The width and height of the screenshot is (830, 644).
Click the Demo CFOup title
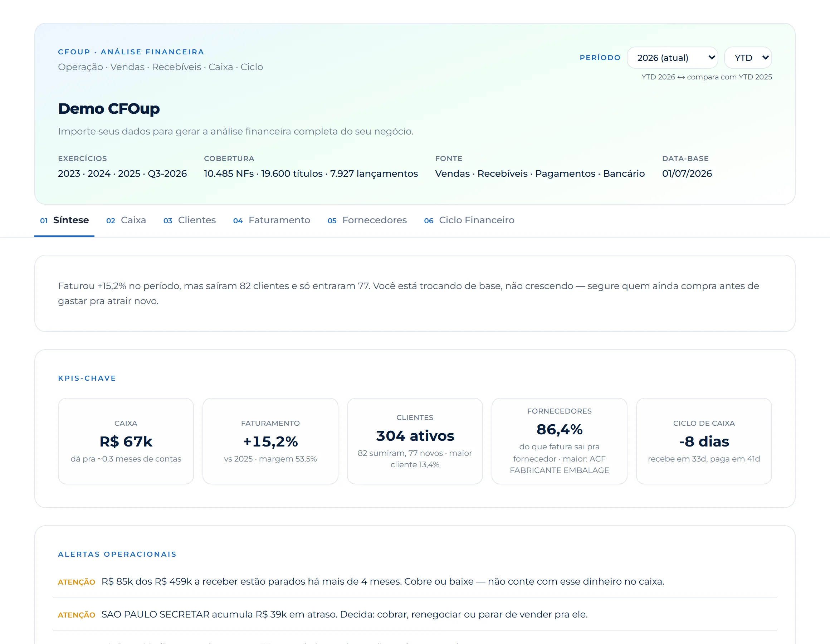(x=109, y=109)
